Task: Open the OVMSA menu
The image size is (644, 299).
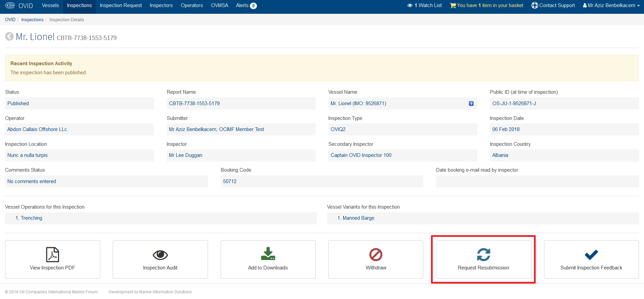Action: tap(220, 5)
